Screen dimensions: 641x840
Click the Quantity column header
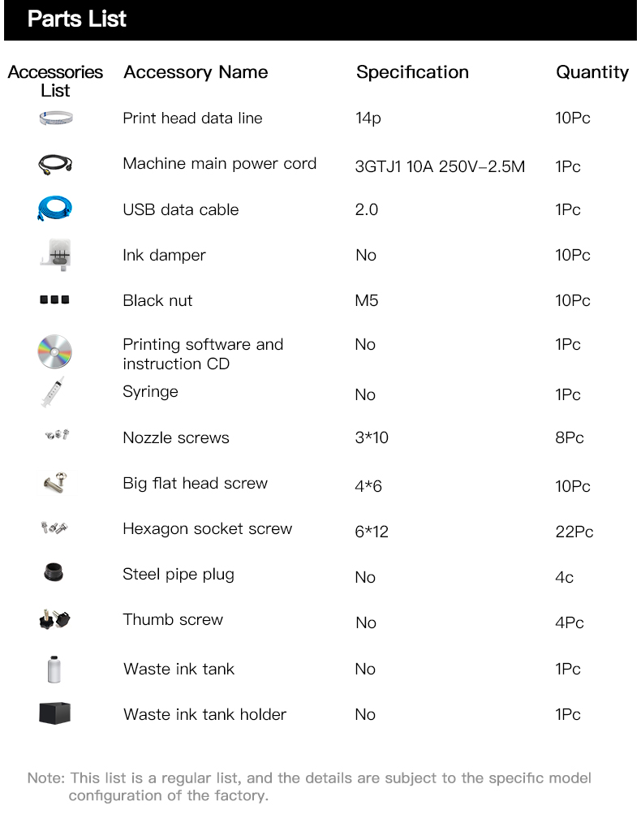[x=592, y=72]
